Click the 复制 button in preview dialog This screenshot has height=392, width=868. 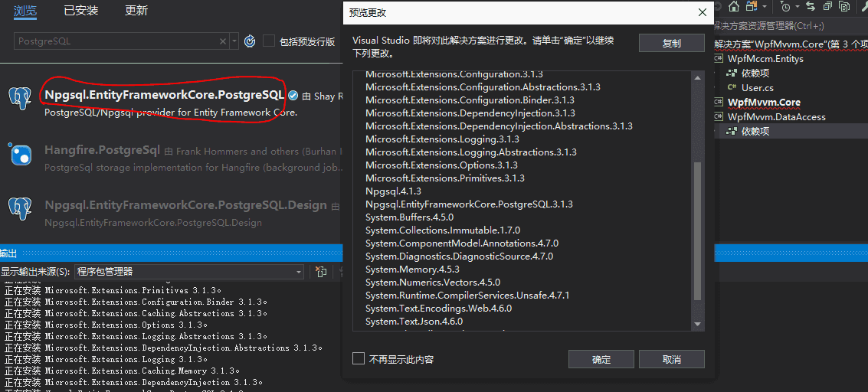(671, 43)
